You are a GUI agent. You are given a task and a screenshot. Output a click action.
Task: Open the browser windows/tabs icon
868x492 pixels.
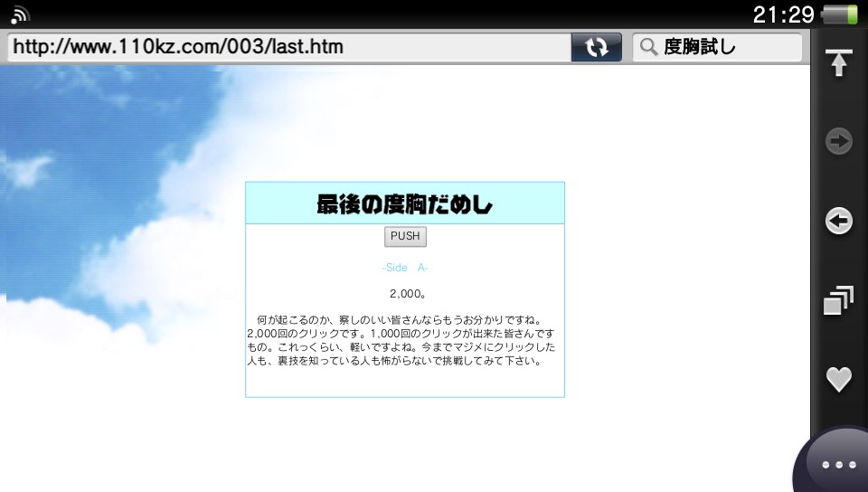click(x=839, y=300)
